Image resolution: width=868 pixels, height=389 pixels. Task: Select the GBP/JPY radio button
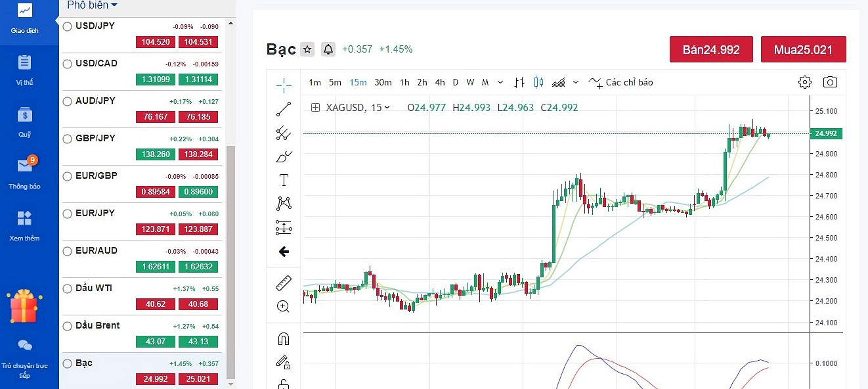67,139
